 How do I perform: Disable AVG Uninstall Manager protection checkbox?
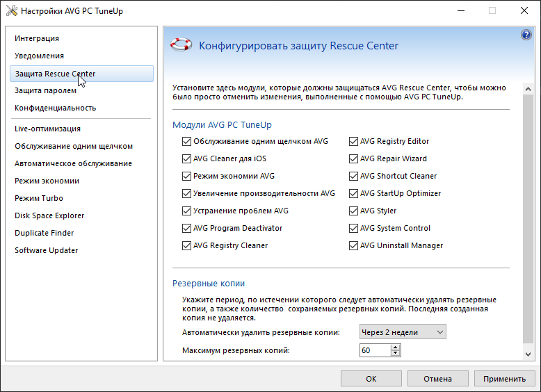[x=353, y=245]
